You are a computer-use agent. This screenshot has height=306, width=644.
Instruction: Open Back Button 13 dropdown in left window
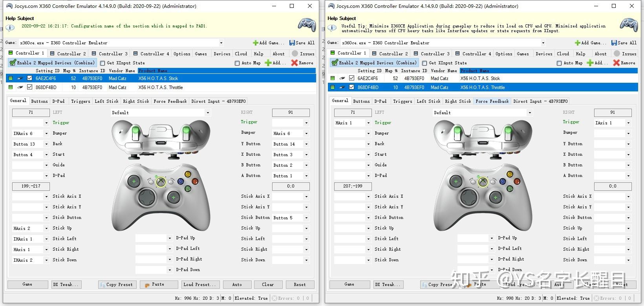pyautogui.click(x=46, y=144)
